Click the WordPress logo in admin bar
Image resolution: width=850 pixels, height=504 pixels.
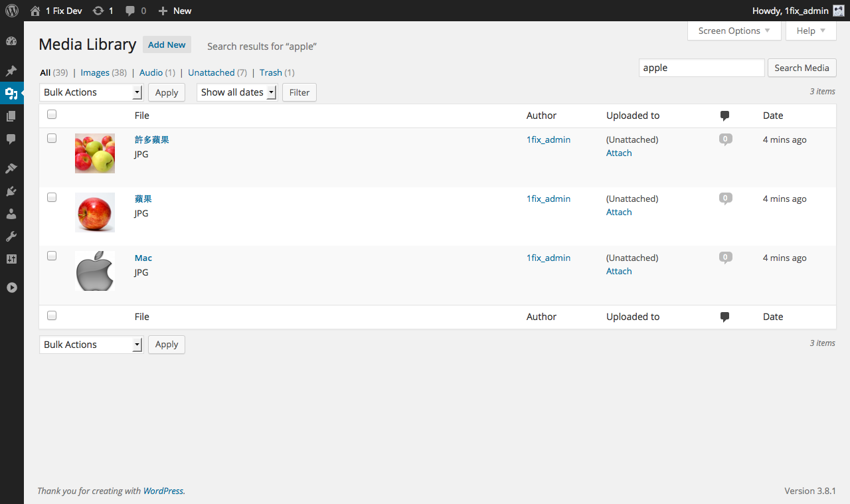coord(12,11)
